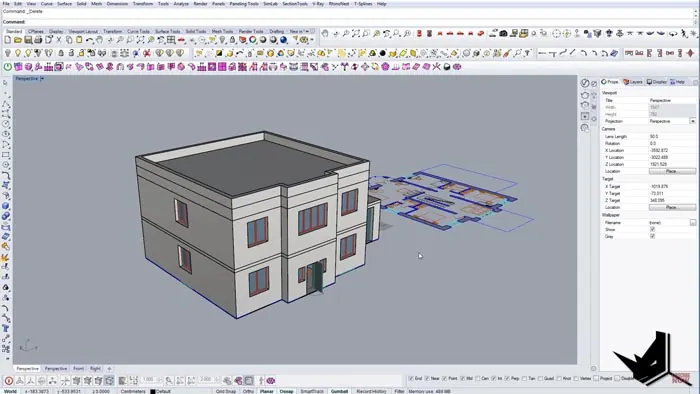Toggle the Wallpaper Show checkbox
The image size is (700, 394).
652,229
